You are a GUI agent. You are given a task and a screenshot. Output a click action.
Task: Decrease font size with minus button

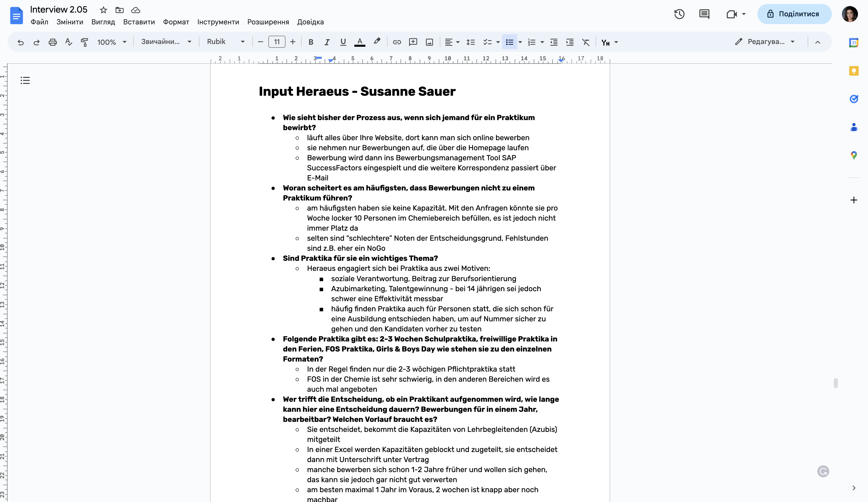(260, 42)
